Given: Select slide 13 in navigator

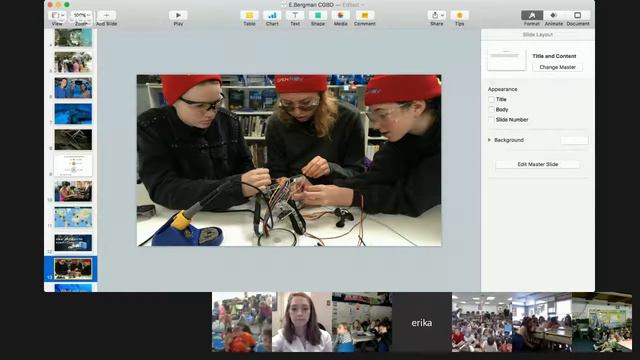Looking at the screenshot, I should [x=73, y=269].
